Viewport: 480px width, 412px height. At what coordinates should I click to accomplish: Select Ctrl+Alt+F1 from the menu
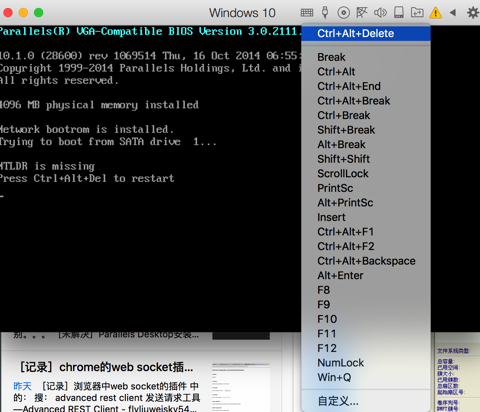[x=366, y=232]
